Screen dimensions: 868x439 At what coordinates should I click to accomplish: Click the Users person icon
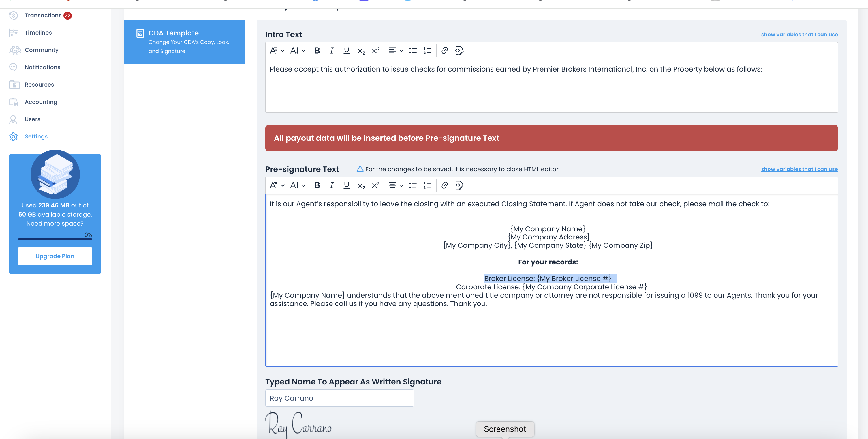[13, 119]
